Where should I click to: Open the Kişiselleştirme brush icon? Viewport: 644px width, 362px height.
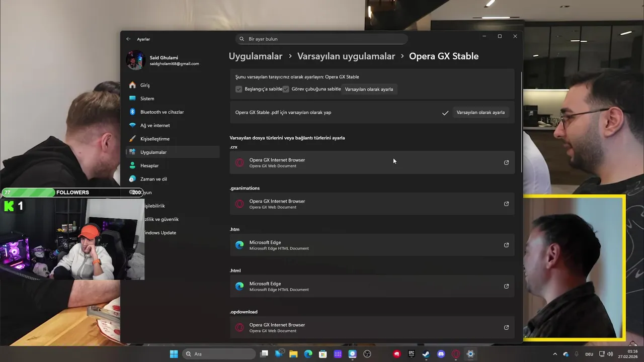(x=132, y=139)
